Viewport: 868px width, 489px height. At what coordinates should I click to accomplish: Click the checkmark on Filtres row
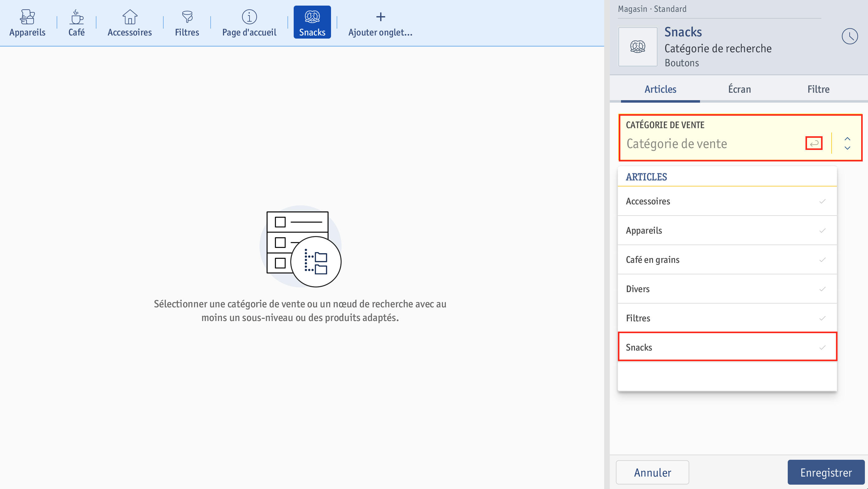click(823, 318)
